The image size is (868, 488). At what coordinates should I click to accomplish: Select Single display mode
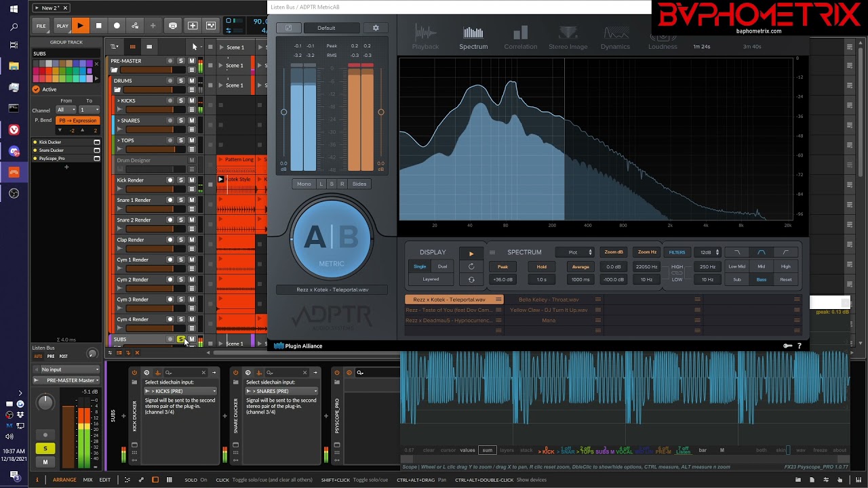pos(420,266)
